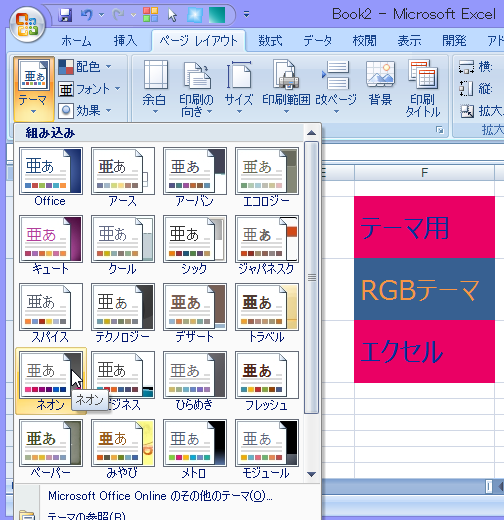Image resolution: width=504 pixels, height=520 pixels.
Task: Switch to the 校閲 tab
Action: pyautogui.click(x=364, y=41)
